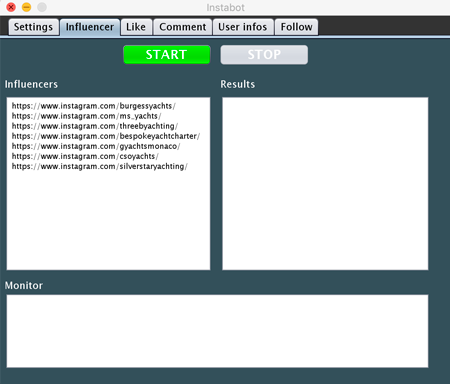Select the Influencer tab
Image resolution: width=450 pixels, height=384 pixels.
tap(90, 27)
